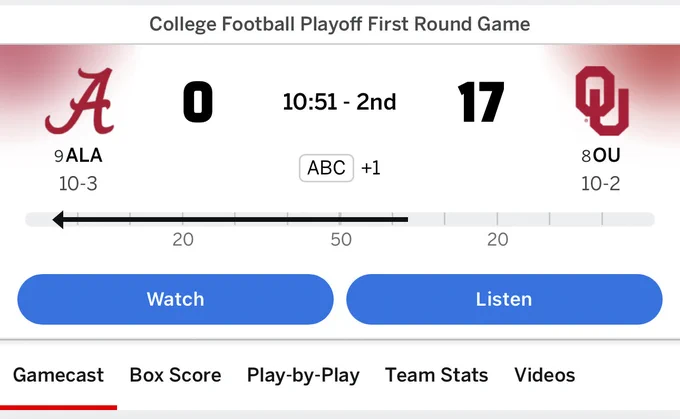Open the Box Score tab
Screen dimensions: 680x419
[175, 375]
